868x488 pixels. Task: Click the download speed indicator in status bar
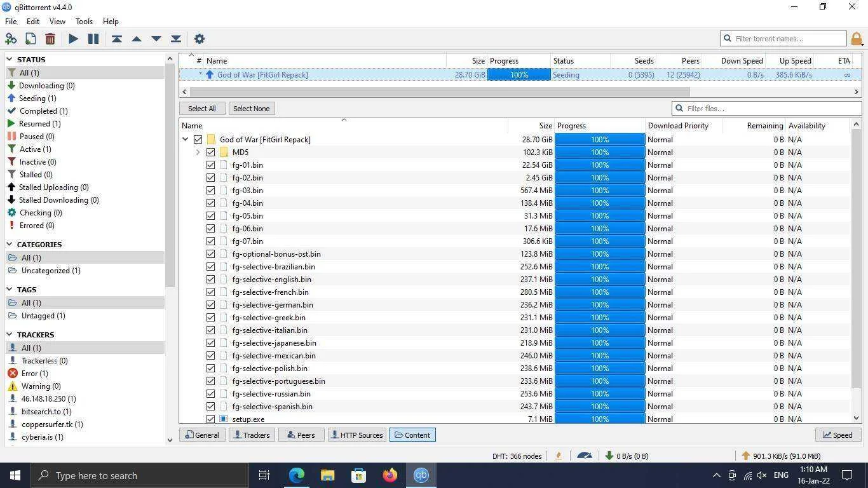628,456
